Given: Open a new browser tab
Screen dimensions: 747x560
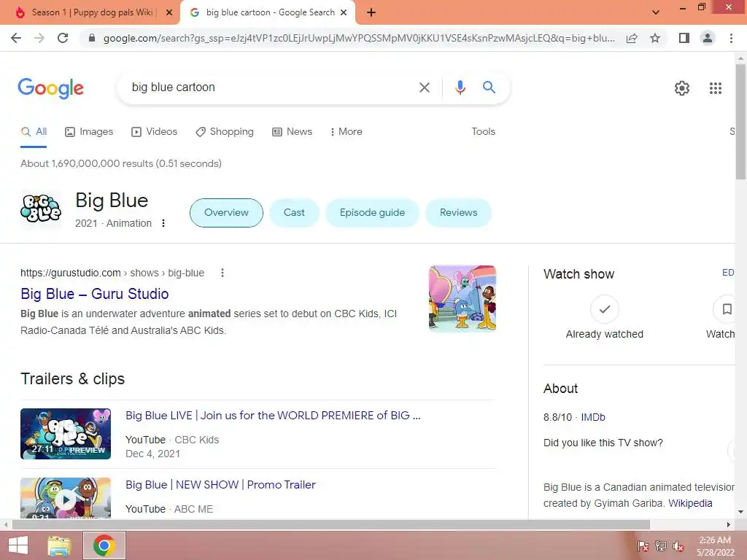Looking at the screenshot, I should pos(371,12).
